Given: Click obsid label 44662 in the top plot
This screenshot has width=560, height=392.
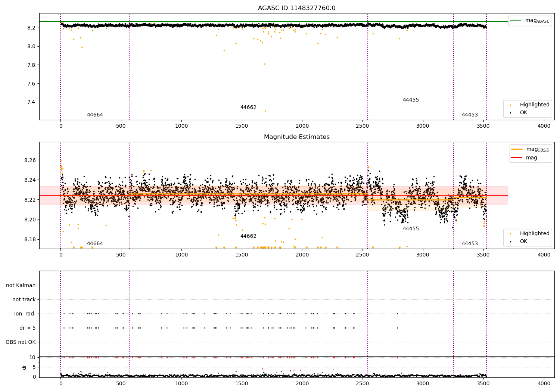Looking at the screenshot, I should coord(248,108).
